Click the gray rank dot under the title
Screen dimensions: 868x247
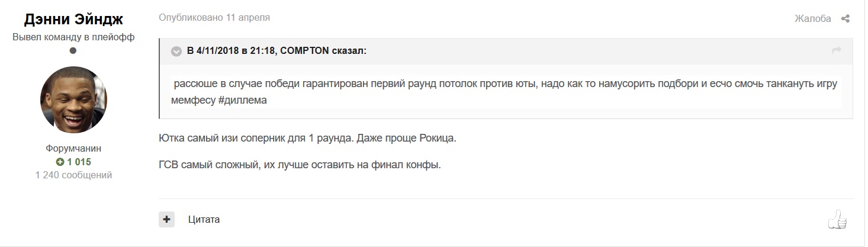click(x=73, y=51)
